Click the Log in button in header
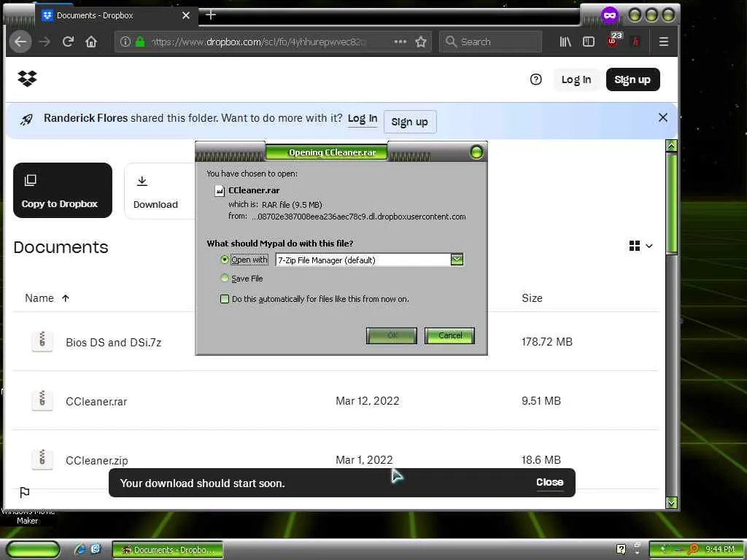Image resolution: width=747 pixels, height=560 pixels. tap(576, 79)
